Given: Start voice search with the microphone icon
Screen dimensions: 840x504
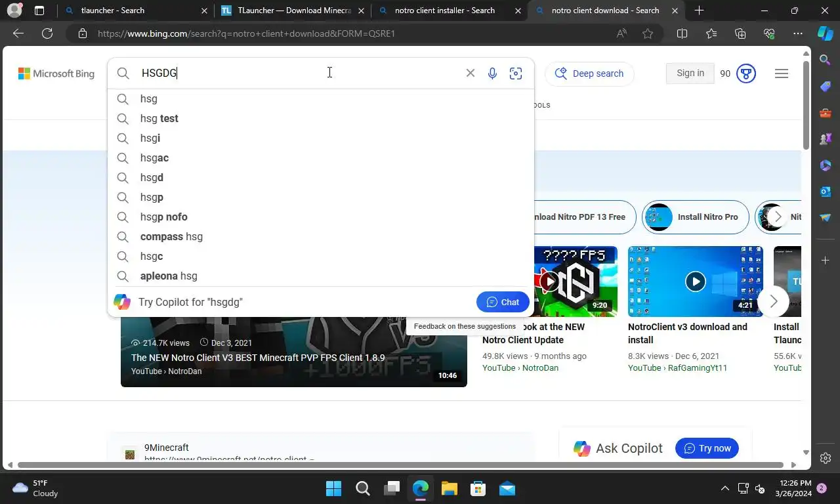Looking at the screenshot, I should tap(492, 73).
